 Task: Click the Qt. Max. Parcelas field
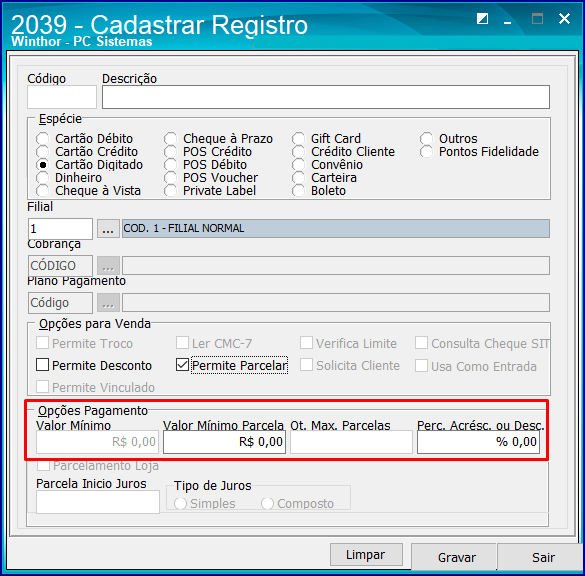click(x=351, y=442)
